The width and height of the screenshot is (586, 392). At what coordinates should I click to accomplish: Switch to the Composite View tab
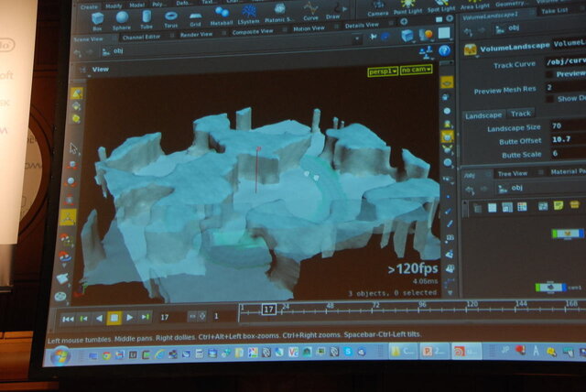pyautogui.click(x=253, y=32)
